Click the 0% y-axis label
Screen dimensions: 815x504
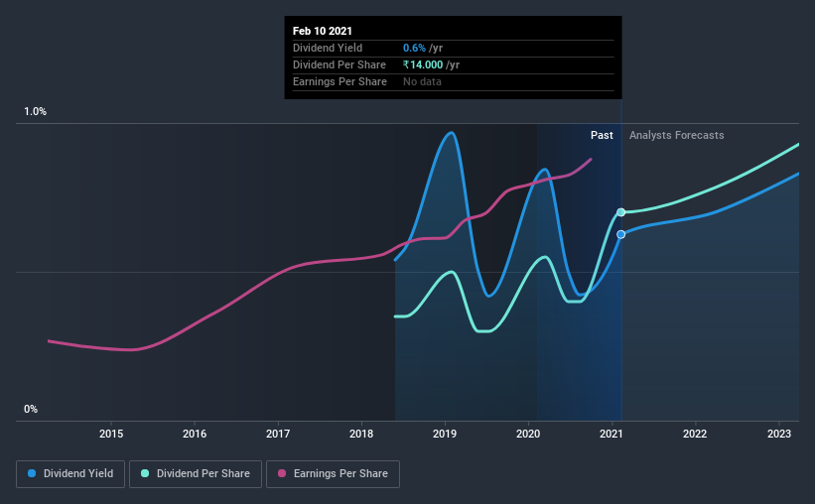pyautogui.click(x=31, y=410)
